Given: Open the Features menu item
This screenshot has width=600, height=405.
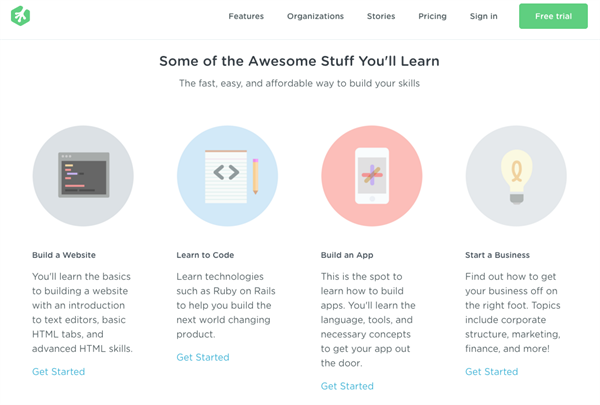Looking at the screenshot, I should click(x=246, y=16).
